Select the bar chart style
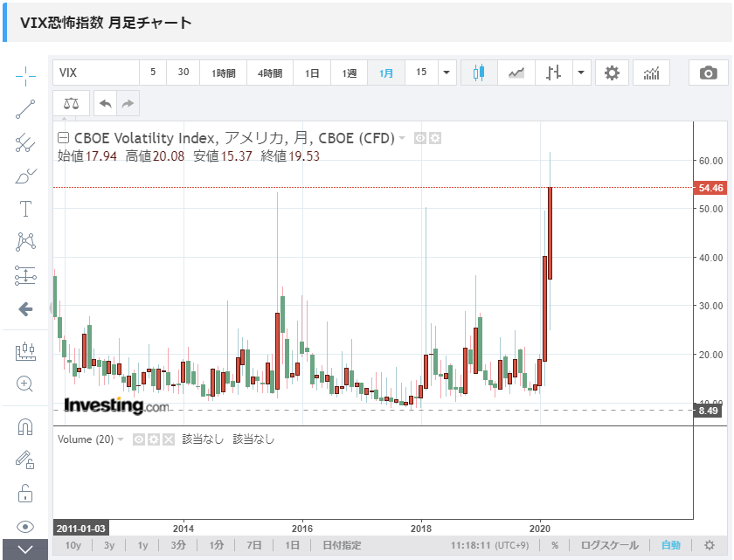Screen dimensions: 734x560 (x=553, y=73)
